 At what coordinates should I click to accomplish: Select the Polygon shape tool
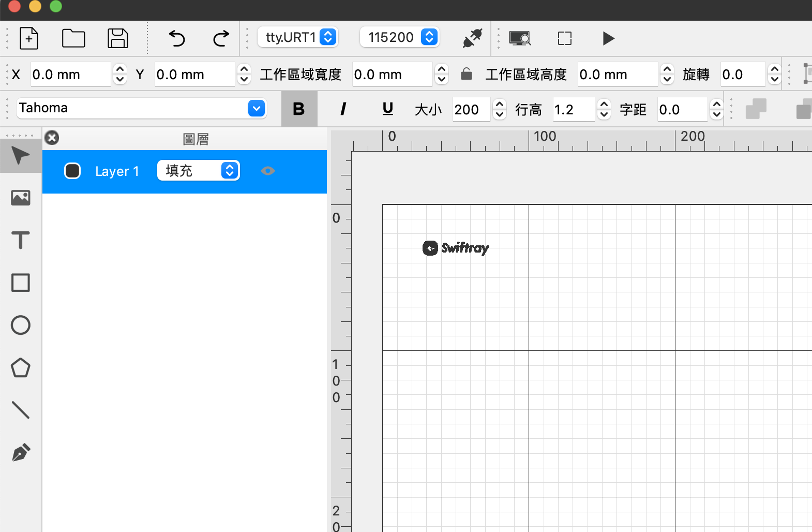tap(21, 368)
